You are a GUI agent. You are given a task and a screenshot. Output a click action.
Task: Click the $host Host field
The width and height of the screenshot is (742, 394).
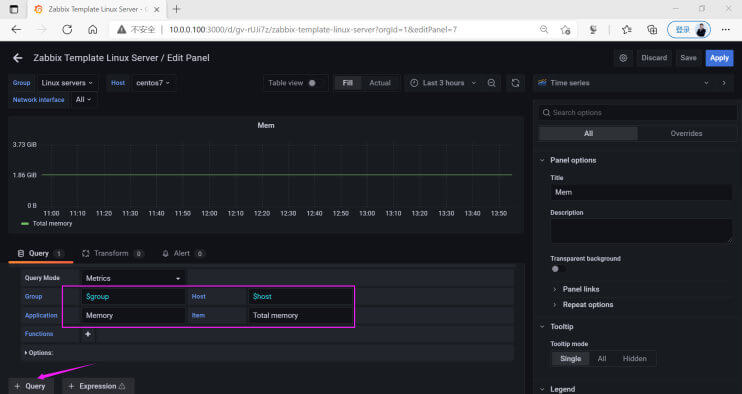coord(300,297)
